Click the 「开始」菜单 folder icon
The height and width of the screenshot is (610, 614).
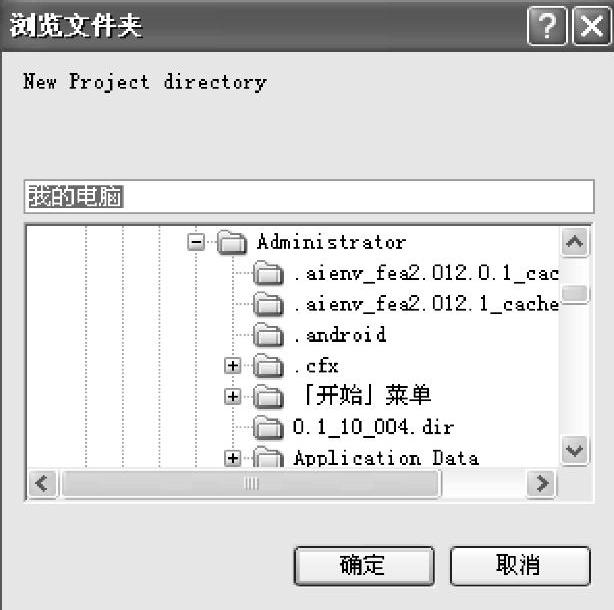pos(268,396)
